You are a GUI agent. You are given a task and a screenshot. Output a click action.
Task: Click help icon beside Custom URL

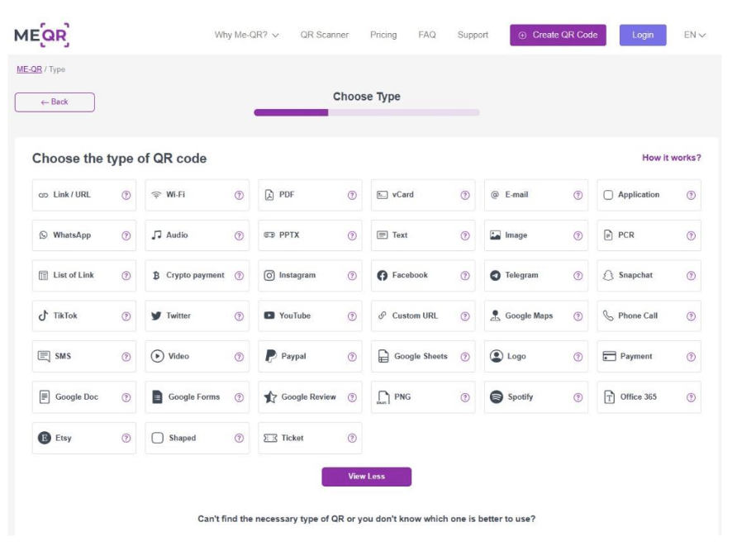(x=465, y=316)
